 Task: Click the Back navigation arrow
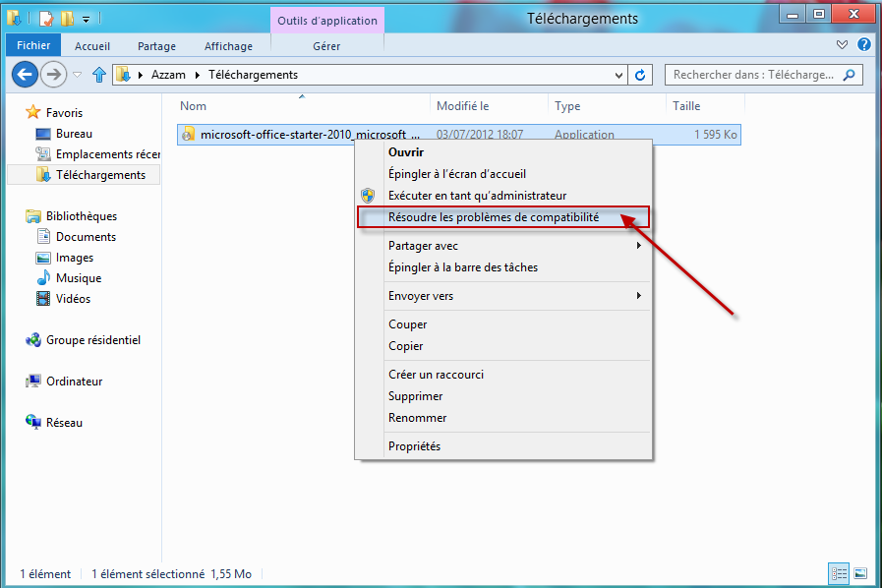25,74
